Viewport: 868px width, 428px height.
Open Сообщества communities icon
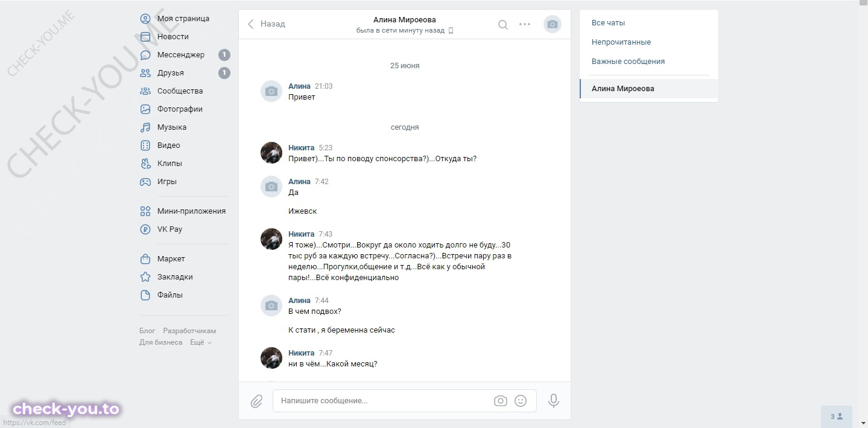[145, 91]
